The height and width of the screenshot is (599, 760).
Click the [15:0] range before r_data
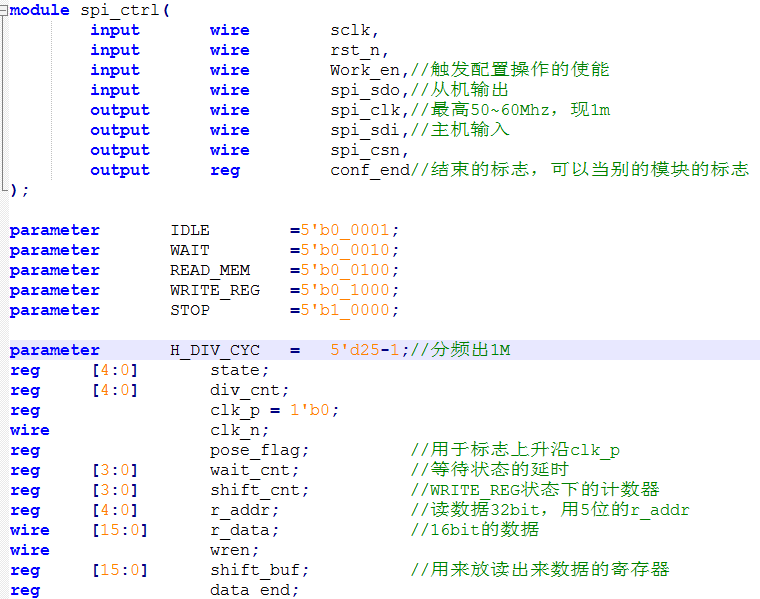click(x=119, y=530)
